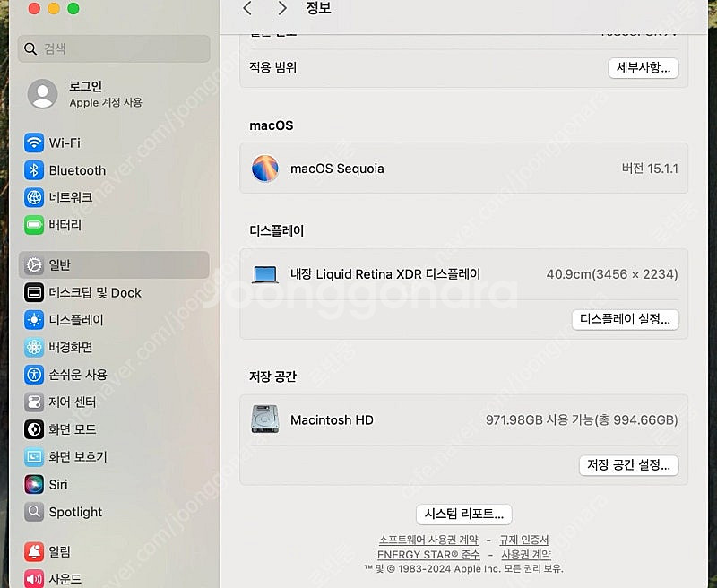The image size is (717, 588).
Task: Click the Macintosh HD name text
Action: pyautogui.click(x=332, y=419)
